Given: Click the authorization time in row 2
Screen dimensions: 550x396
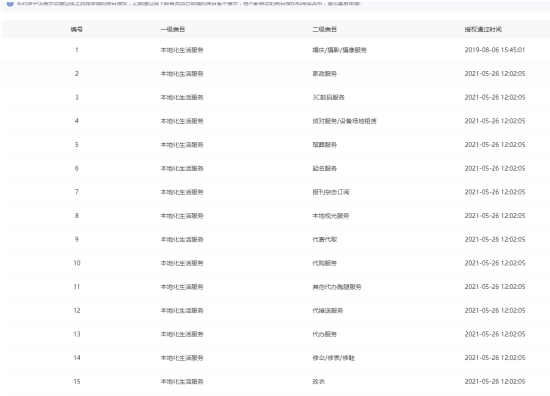Looking at the screenshot, I should (495, 74).
